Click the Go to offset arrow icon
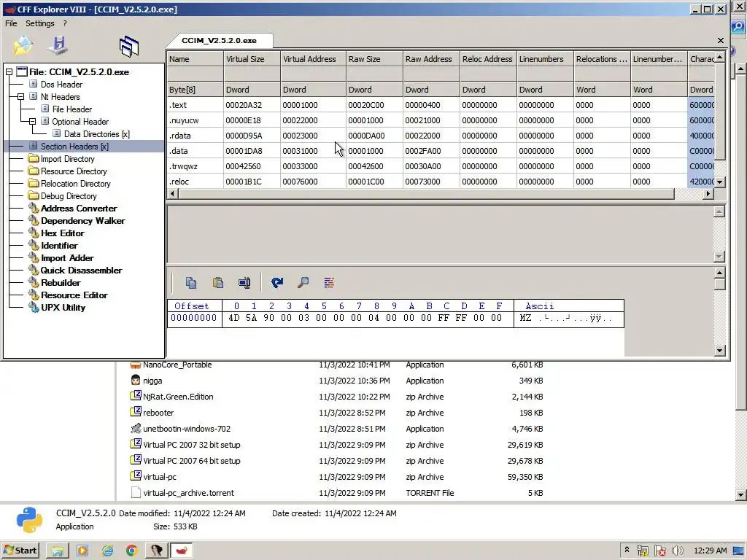Image resolution: width=747 pixels, height=560 pixels. point(276,283)
